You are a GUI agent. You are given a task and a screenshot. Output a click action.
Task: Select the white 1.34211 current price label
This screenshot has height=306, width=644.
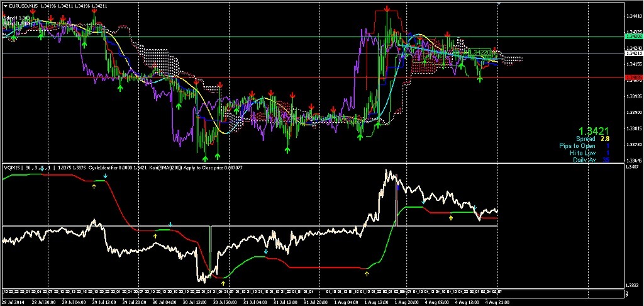[x=633, y=54]
